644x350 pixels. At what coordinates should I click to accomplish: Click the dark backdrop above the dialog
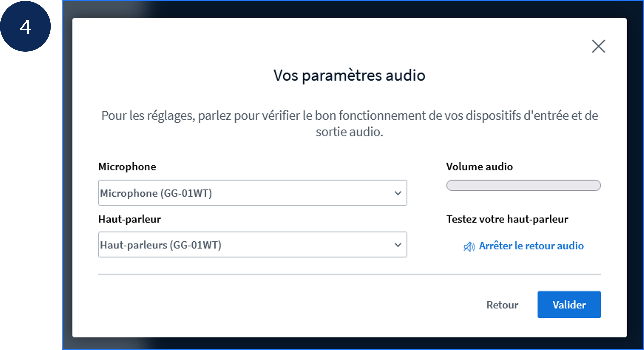point(349,9)
